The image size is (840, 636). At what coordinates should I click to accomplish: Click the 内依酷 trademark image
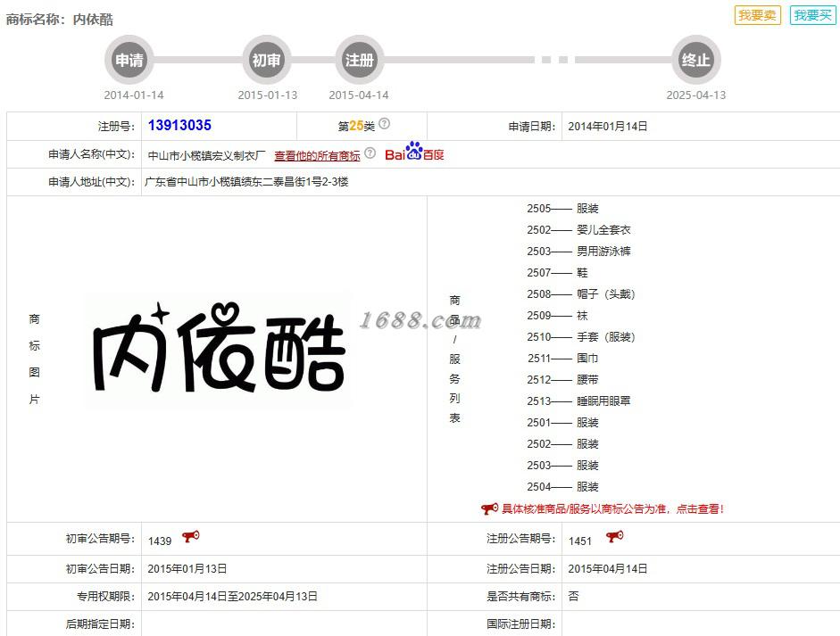(x=219, y=349)
